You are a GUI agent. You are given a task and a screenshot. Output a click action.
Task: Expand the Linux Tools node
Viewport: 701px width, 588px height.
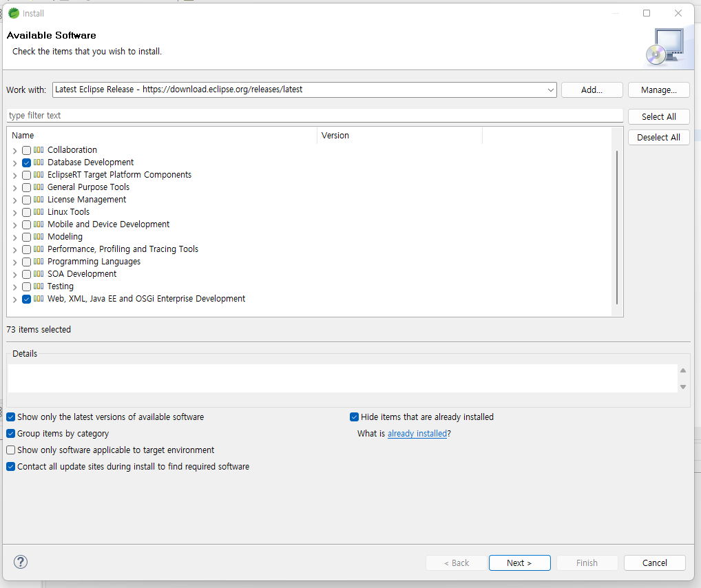(14, 213)
